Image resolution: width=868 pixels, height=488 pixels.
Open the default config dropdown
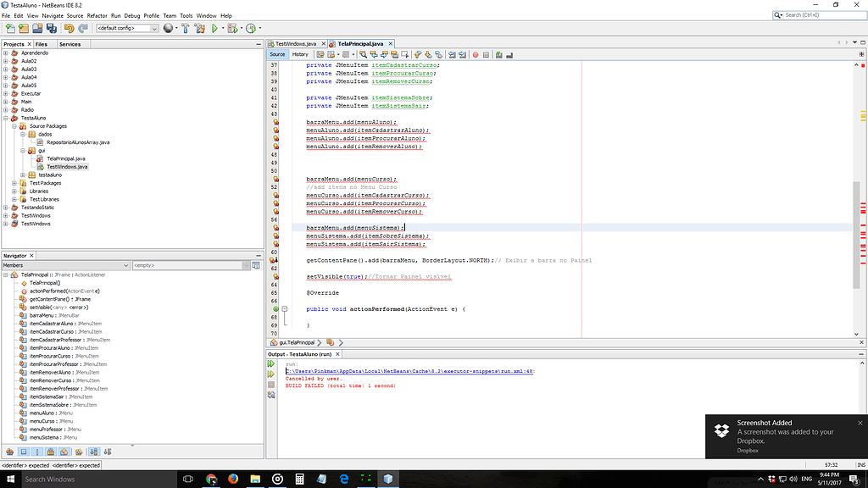[154, 27]
